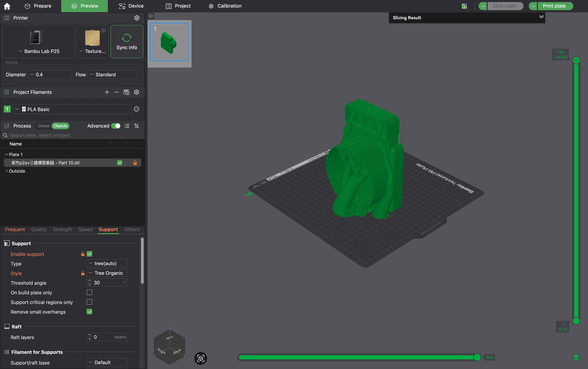Expand the Outside tree node
This screenshot has width=588, height=369.
coord(7,171)
